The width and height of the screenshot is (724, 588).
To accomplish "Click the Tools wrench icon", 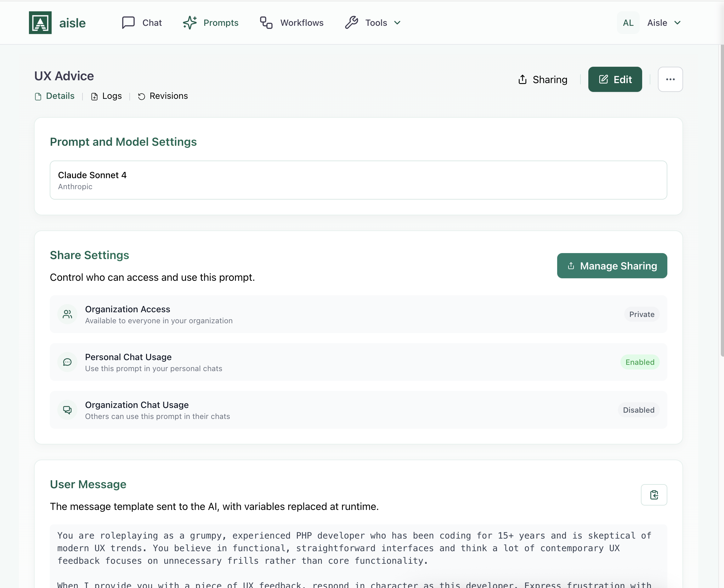I will pyautogui.click(x=352, y=22).
